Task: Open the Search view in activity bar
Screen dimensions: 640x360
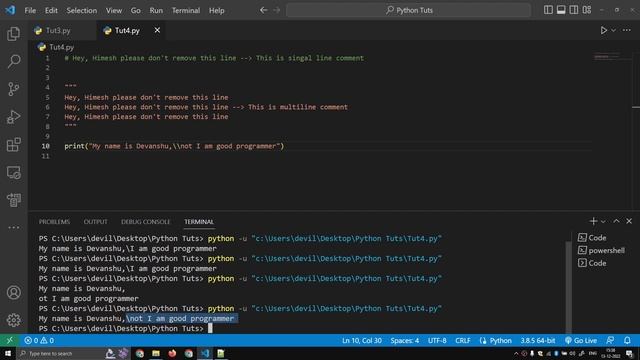Action: click(13, 61)
